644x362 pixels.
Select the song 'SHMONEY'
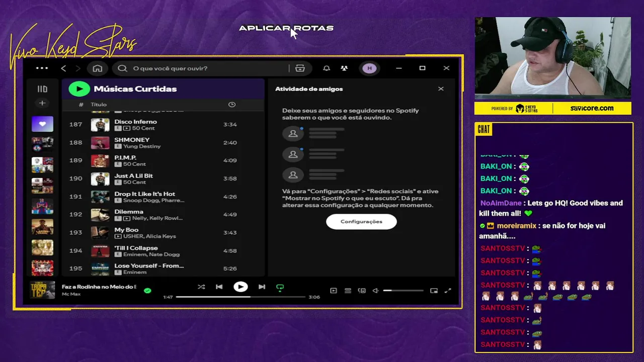point(132,140)
